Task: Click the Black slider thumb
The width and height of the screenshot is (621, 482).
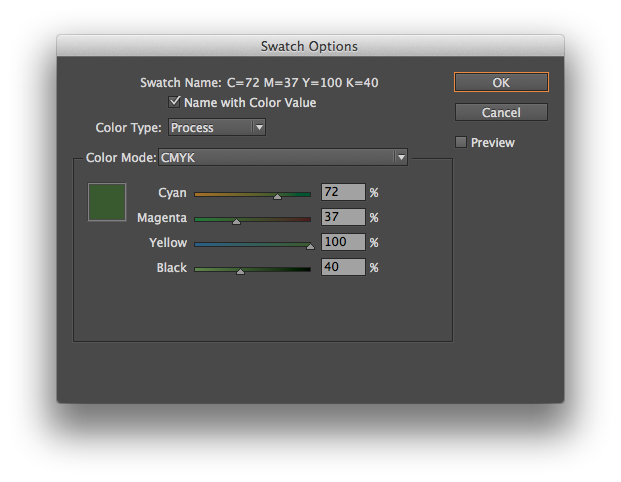Action: click(240, 271)
